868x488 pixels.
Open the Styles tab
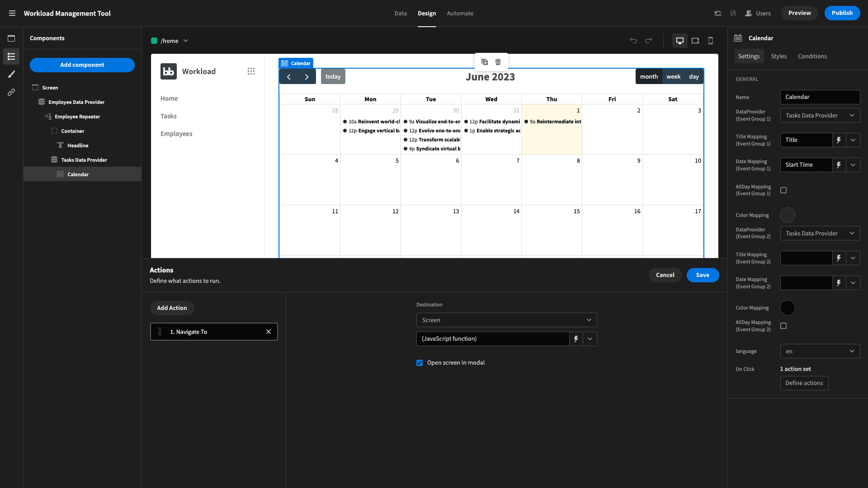click(x=778, y=56)
